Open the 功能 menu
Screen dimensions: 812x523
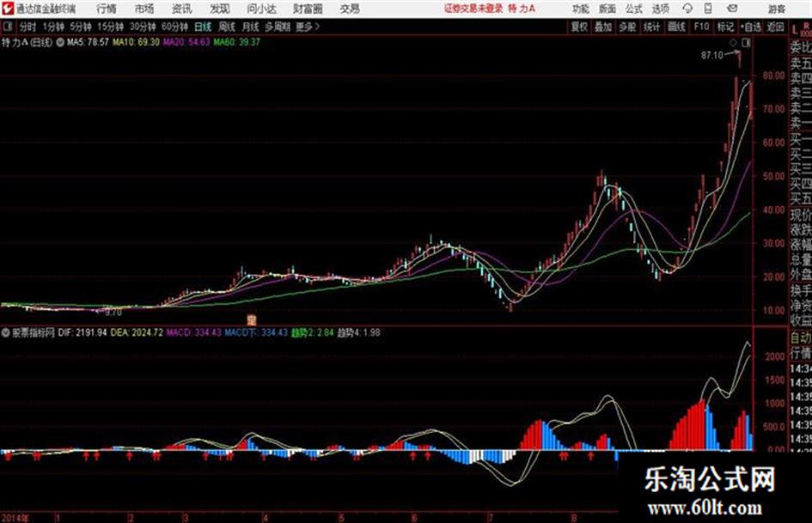pos(581,9)
